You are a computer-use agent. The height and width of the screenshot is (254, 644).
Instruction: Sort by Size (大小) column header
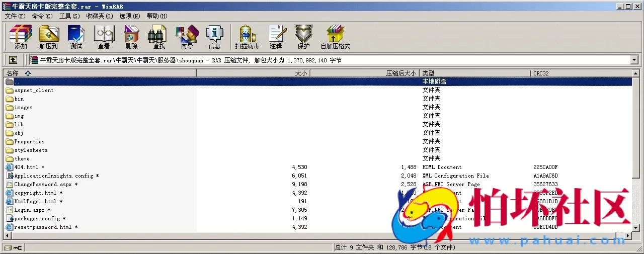point(254,73)
